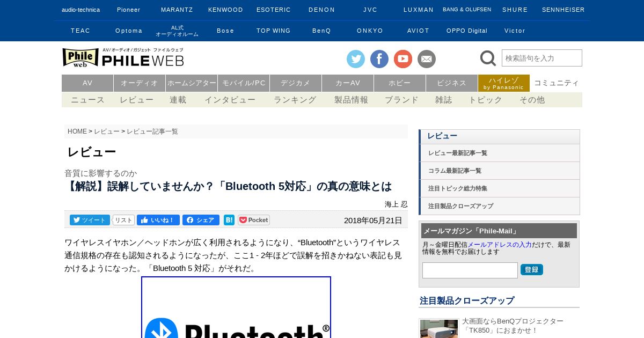This screenshot has height=338, width=644.
Task: Open コラム最新記事一覧 sidebar link
Action: [x=500, y=171]
